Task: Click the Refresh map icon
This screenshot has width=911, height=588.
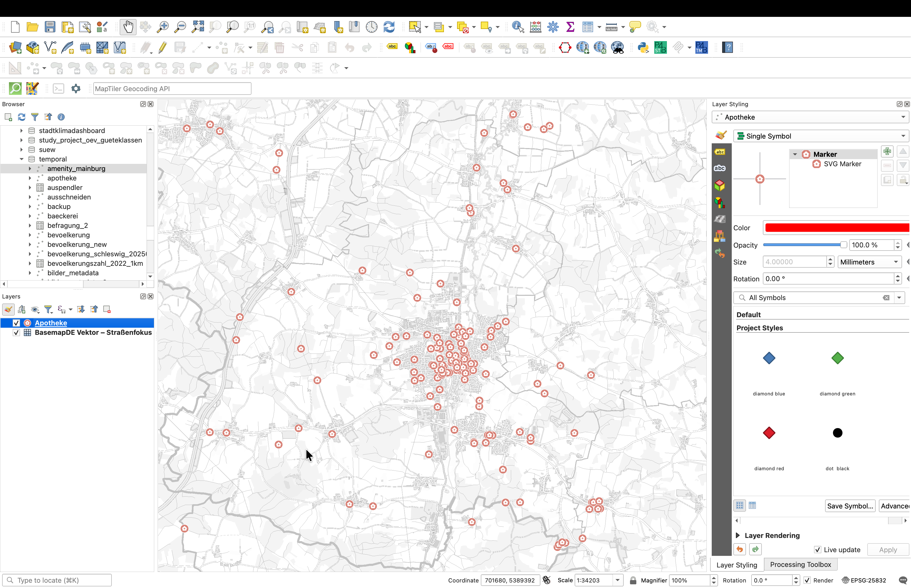Action: point(389,27)
